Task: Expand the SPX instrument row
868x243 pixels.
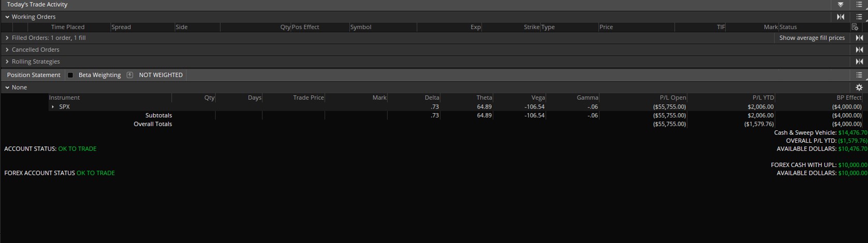Action: [x=53, y=107]
